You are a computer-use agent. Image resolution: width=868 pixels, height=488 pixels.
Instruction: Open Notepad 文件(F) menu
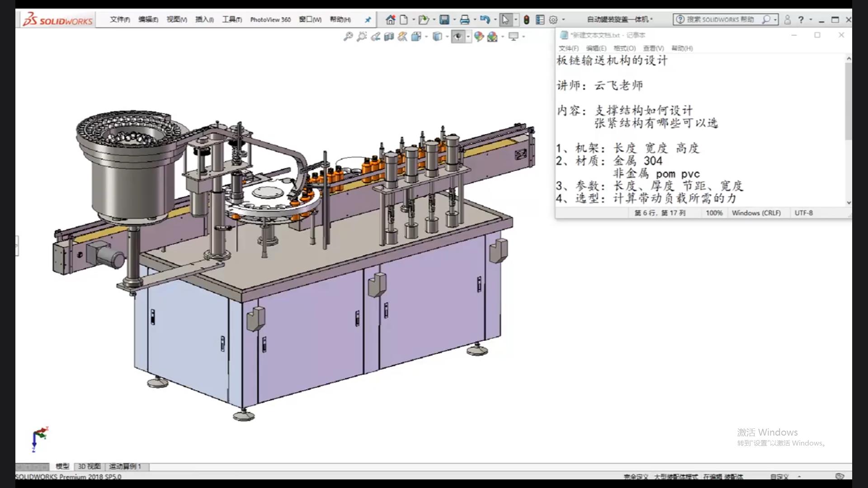click(568, 48)
